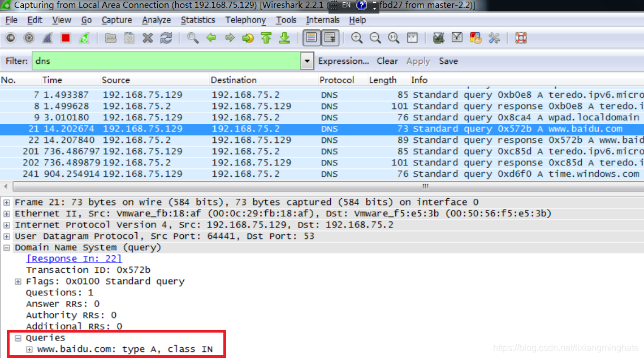This screenshot has height=358, width=644.
Task: Toggle auto scroll during live capture
Action: (x=330, y=38)
